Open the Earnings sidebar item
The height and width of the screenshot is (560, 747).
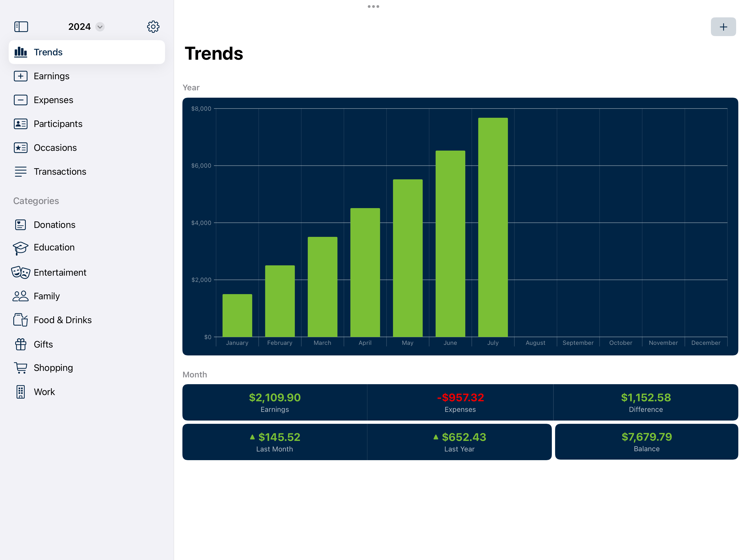coord(51,76)
